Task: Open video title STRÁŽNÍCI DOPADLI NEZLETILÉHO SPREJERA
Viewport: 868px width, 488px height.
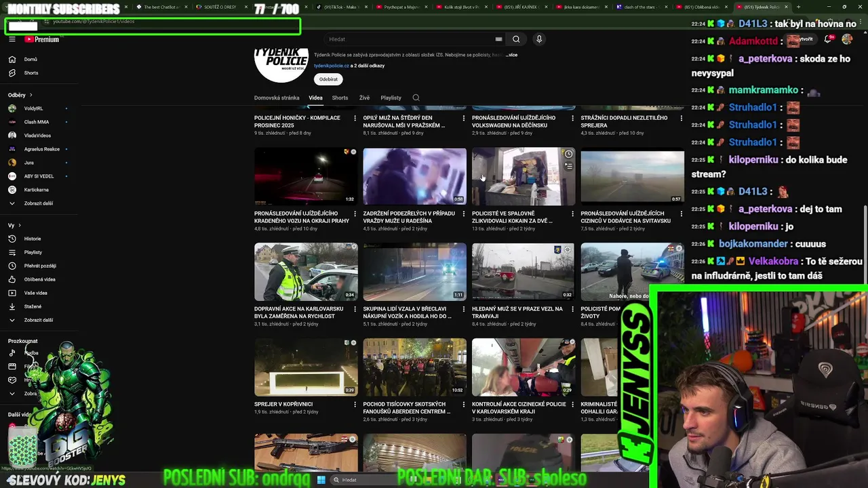Action: [624, 121]
